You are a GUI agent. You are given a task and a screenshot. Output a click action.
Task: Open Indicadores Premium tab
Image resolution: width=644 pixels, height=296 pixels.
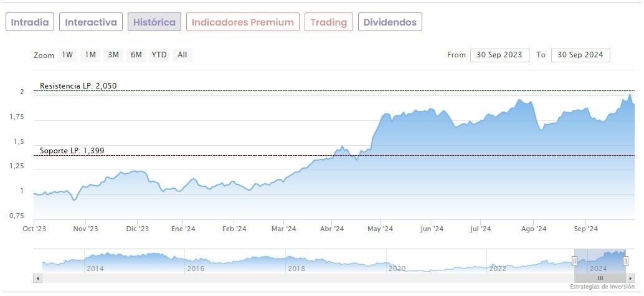click(242, 22)
